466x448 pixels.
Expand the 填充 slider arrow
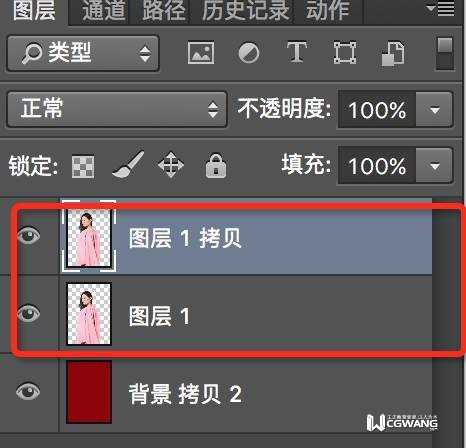pos(434,165)
